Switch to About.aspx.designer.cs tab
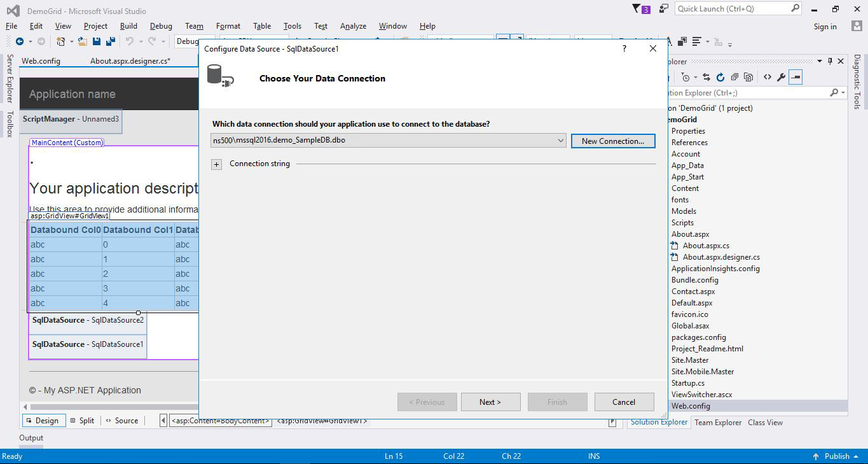The height and width of the screenshot is (464, 868). 130,61
